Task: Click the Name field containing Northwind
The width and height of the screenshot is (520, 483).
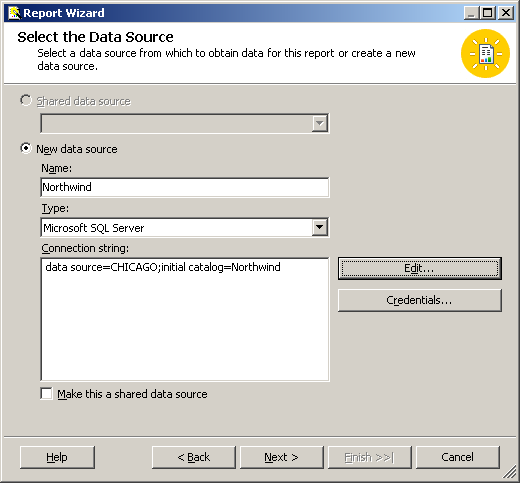Action: [185, 187]
